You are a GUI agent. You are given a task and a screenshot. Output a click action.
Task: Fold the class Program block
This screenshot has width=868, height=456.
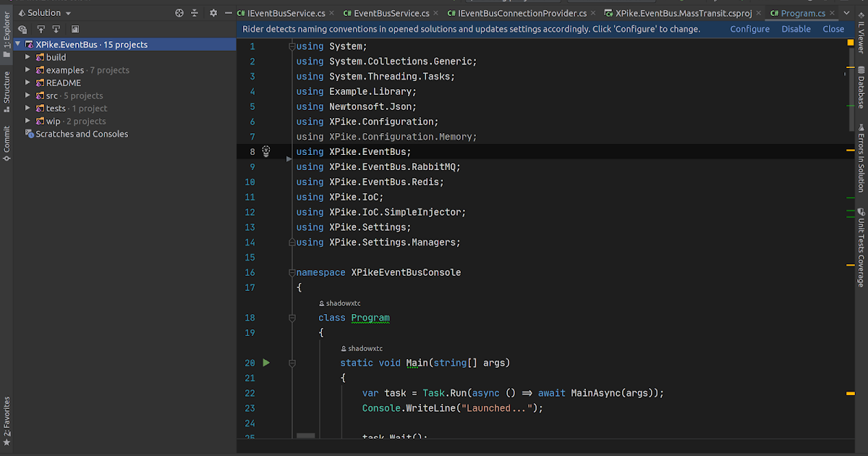[x=292, y=318]
